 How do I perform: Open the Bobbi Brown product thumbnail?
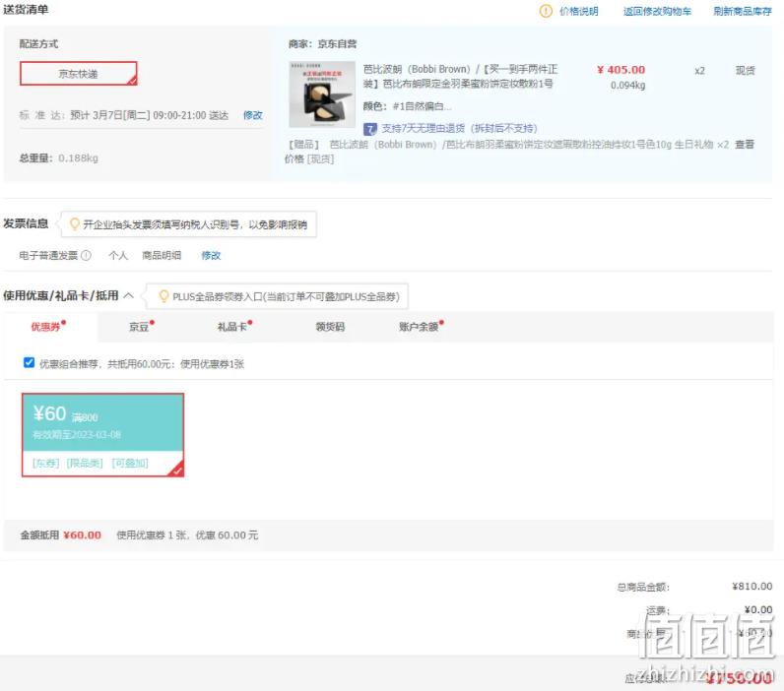point(322,94)
